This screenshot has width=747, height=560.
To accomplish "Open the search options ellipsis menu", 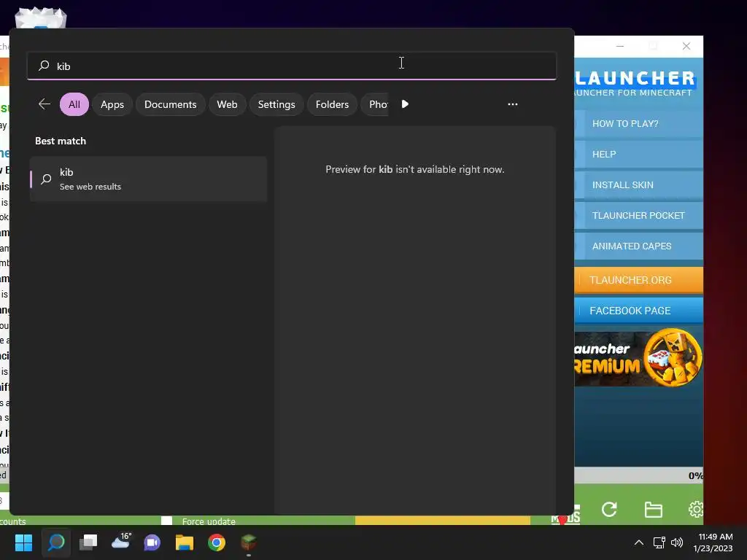I will point(513,104).
